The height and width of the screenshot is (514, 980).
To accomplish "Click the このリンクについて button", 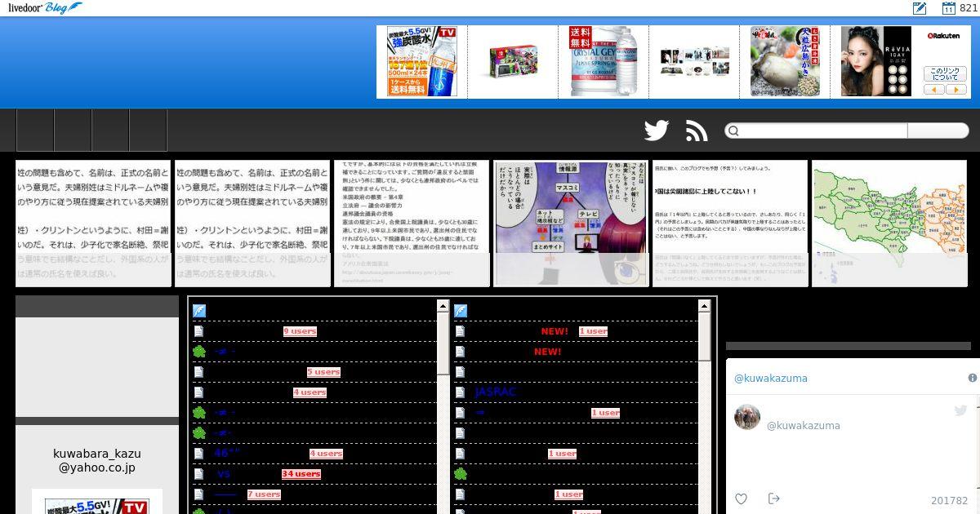I will [945, 73].
